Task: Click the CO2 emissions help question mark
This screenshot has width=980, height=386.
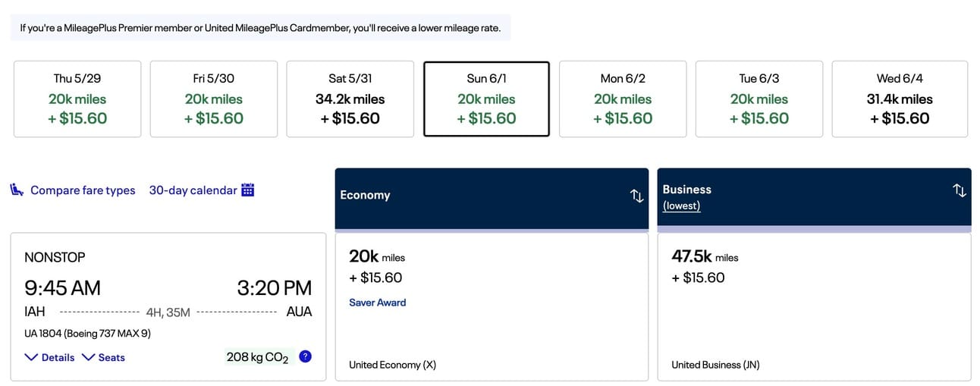Action: (x=305, y=356)
